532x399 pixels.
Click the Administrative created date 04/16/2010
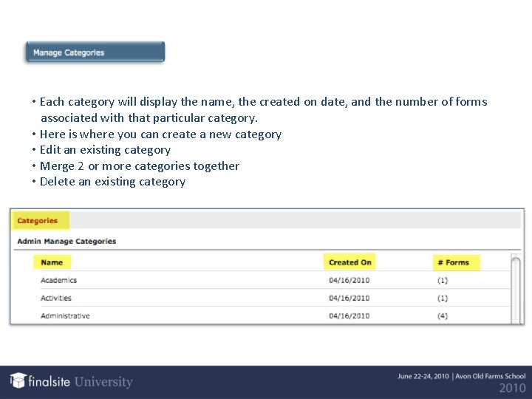(x=349, y=316)
